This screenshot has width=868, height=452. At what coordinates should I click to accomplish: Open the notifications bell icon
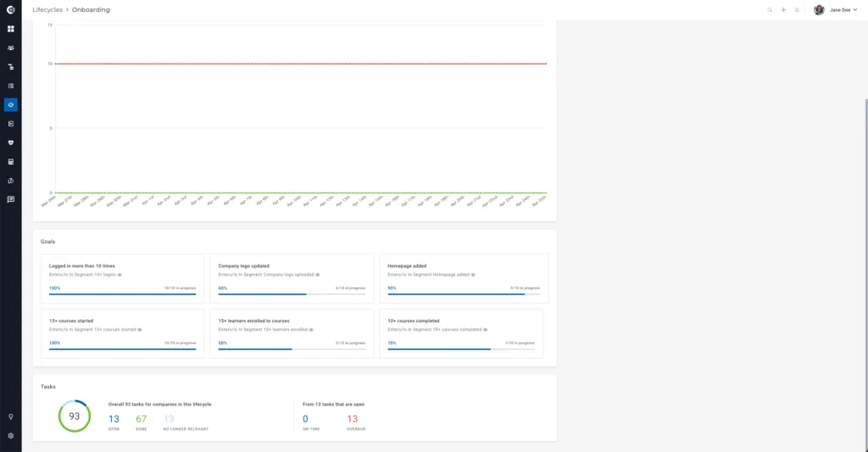(797, 10)
